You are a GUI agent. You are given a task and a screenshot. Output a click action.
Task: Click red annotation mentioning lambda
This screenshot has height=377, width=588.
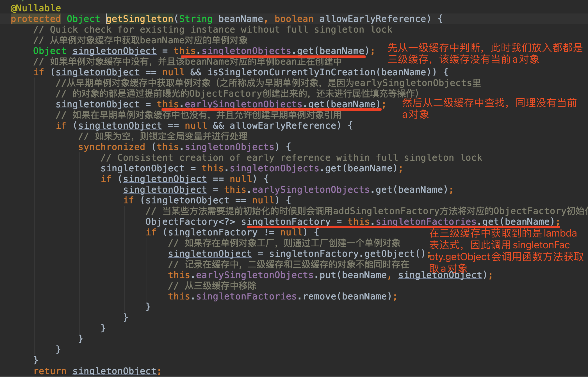pyautogui.click(x=503, y=234)
